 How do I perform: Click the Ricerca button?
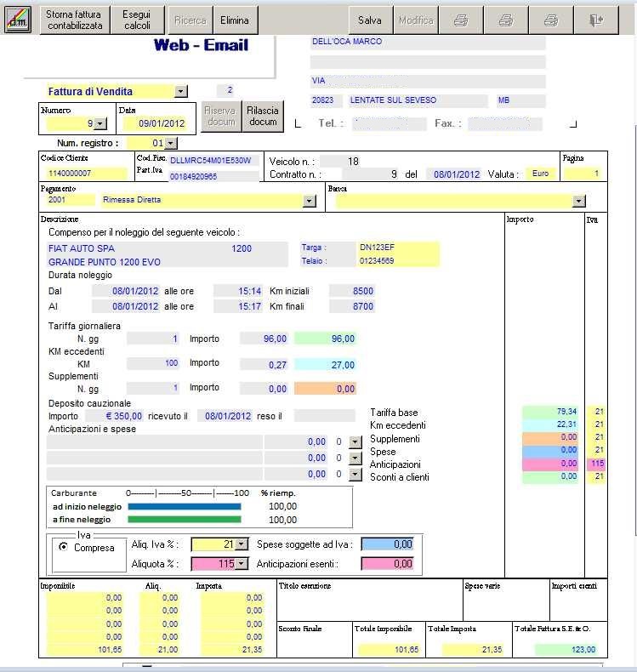(x=191, y=20)
